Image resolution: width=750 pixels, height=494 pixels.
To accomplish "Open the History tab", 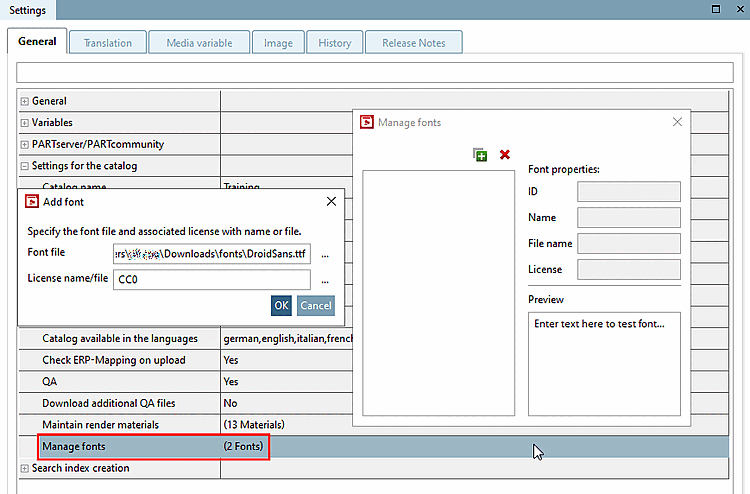I will pos(335,43).
